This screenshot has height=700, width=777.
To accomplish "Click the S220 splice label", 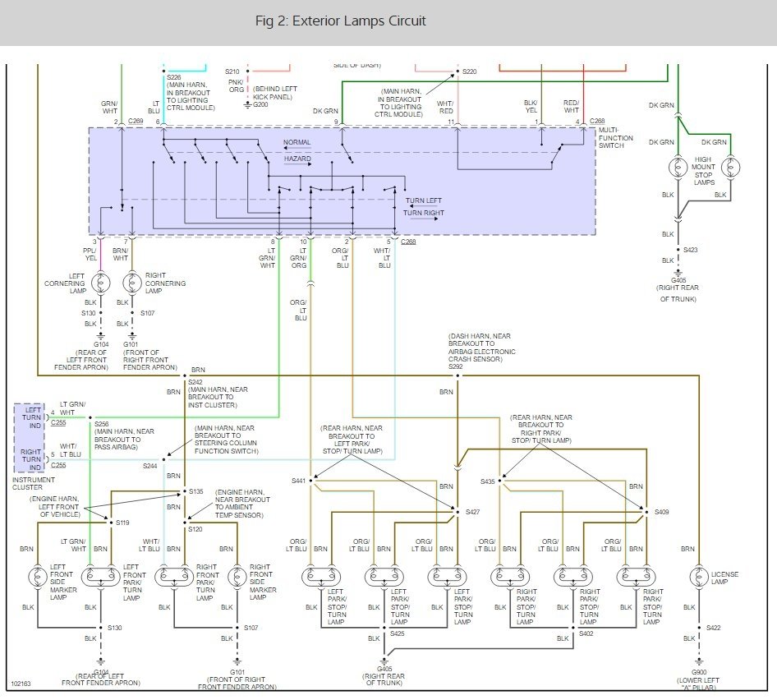I will (x=469, y=71).
